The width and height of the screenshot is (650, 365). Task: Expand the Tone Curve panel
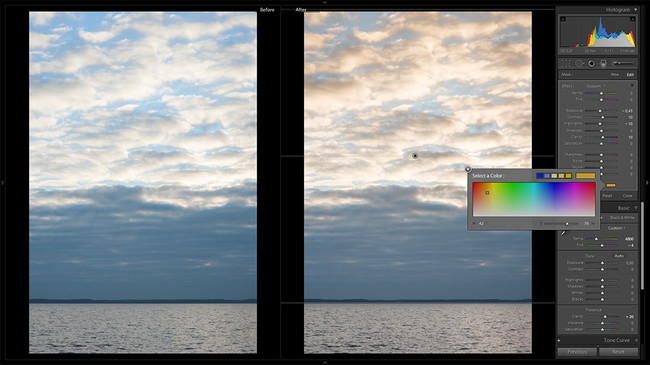(635, 340)
